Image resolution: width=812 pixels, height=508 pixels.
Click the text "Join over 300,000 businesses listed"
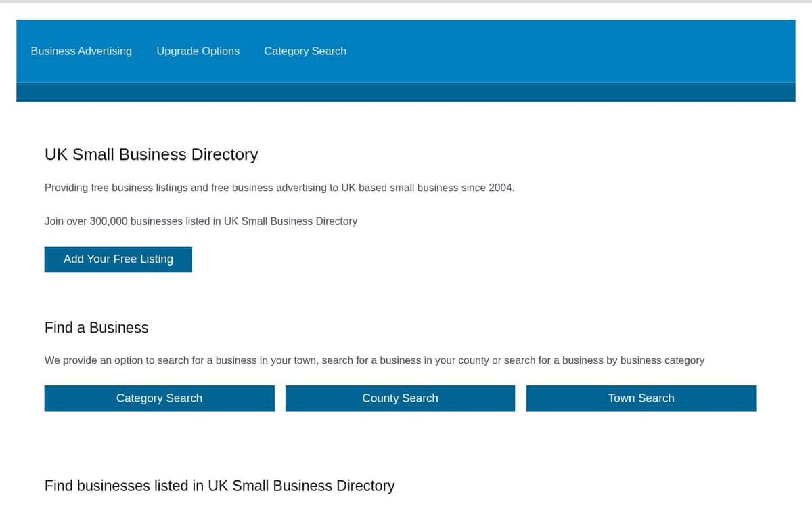127,221
